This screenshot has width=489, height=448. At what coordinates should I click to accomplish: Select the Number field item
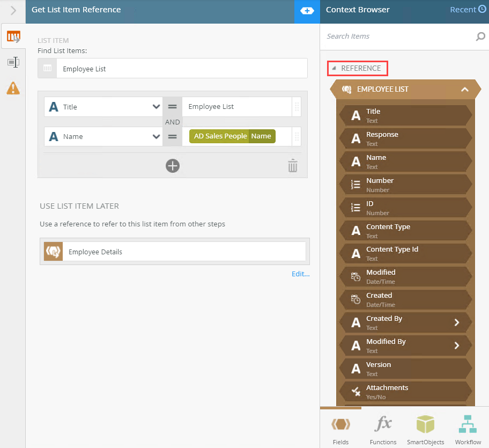point(405,185)
